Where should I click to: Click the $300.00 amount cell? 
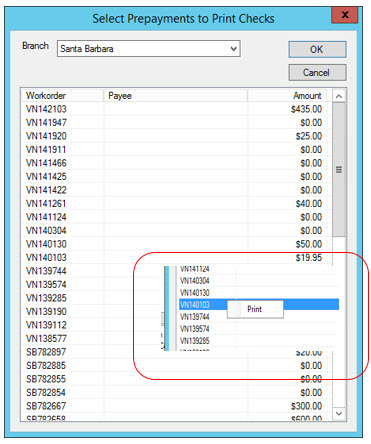306,406
